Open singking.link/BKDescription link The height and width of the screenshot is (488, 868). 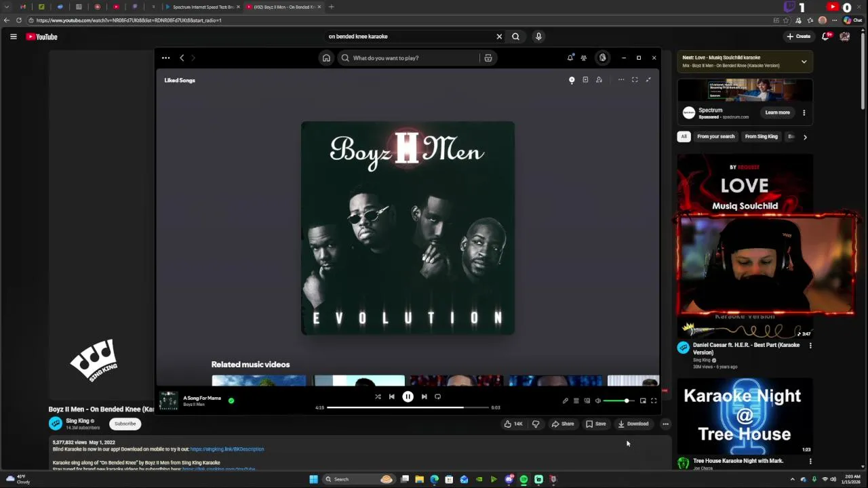click(227, 449)
